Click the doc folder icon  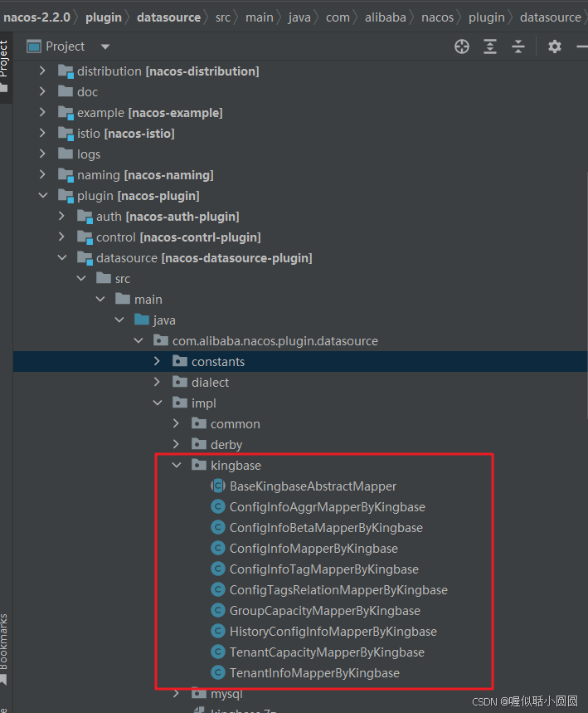66,91
